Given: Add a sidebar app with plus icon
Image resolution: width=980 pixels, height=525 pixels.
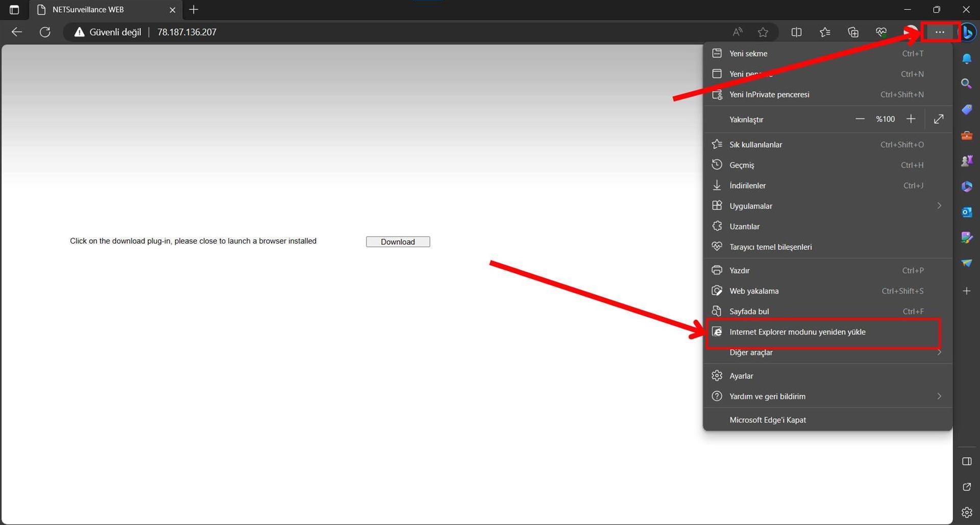Looking at the screenshot, I should pos(967,291).
